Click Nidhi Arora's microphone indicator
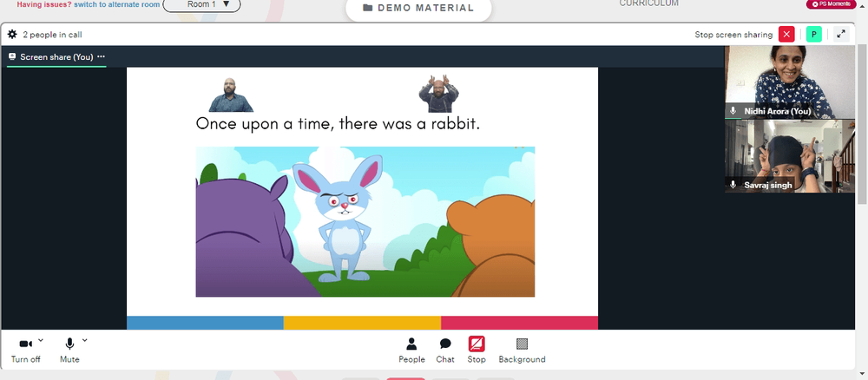 (733, 111)
